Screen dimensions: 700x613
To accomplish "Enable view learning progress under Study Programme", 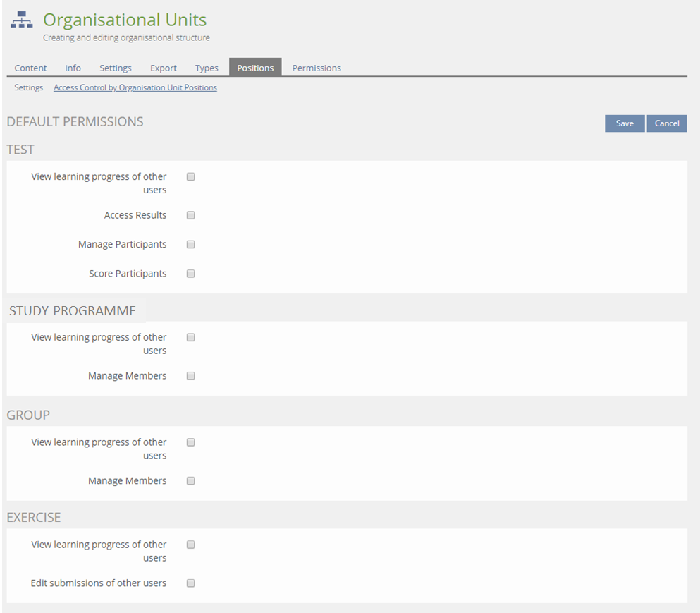I will 190,338.
